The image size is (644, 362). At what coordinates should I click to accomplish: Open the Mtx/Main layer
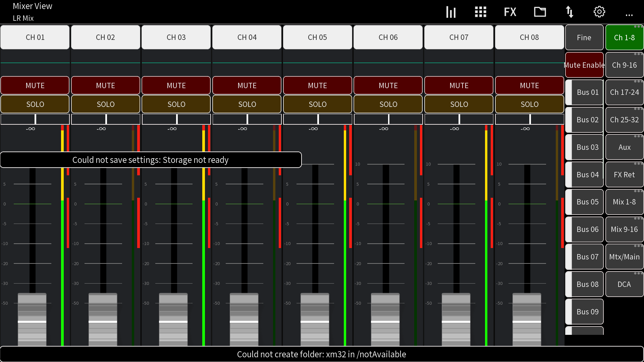pyautogui.click(x=624, y=256)
